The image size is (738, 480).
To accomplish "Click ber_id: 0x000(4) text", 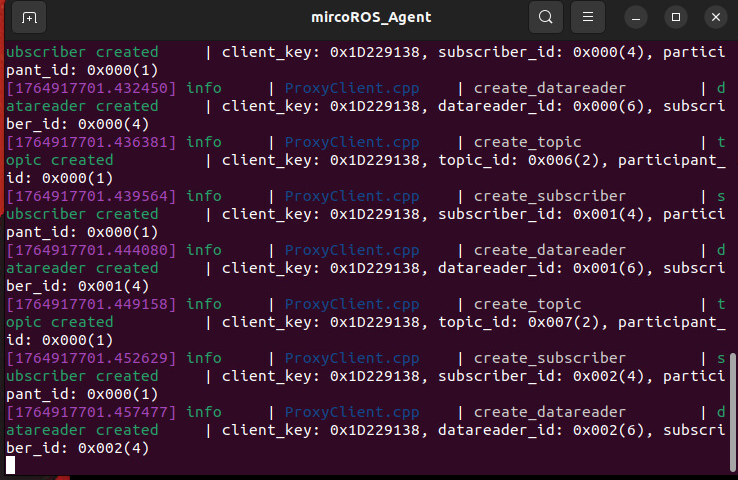I will tap(78, 125).
